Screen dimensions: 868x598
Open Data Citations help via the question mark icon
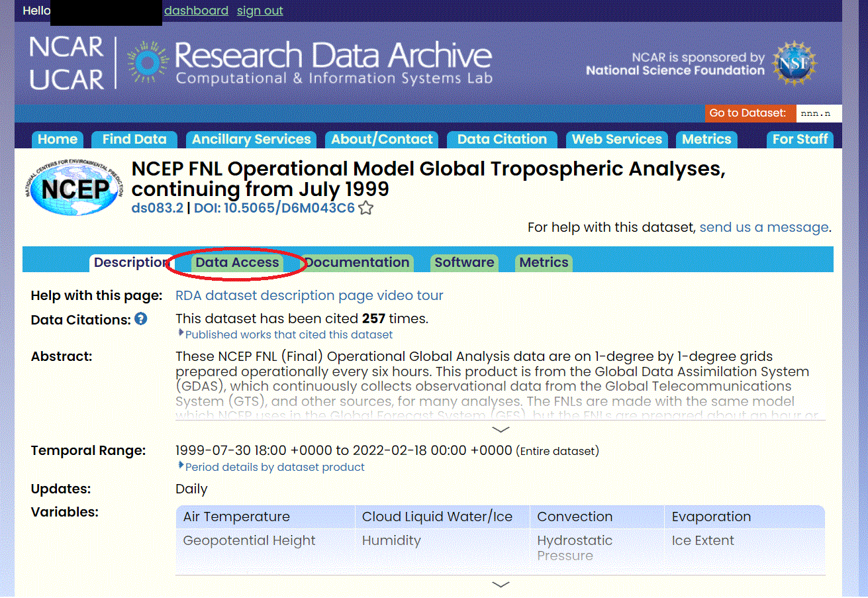(x=140, y=319)
